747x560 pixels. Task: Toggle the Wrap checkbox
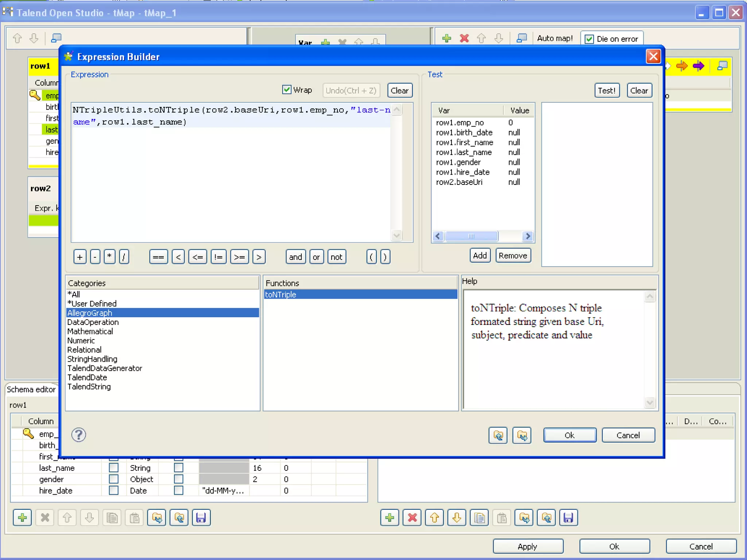[x=287, y=90]
